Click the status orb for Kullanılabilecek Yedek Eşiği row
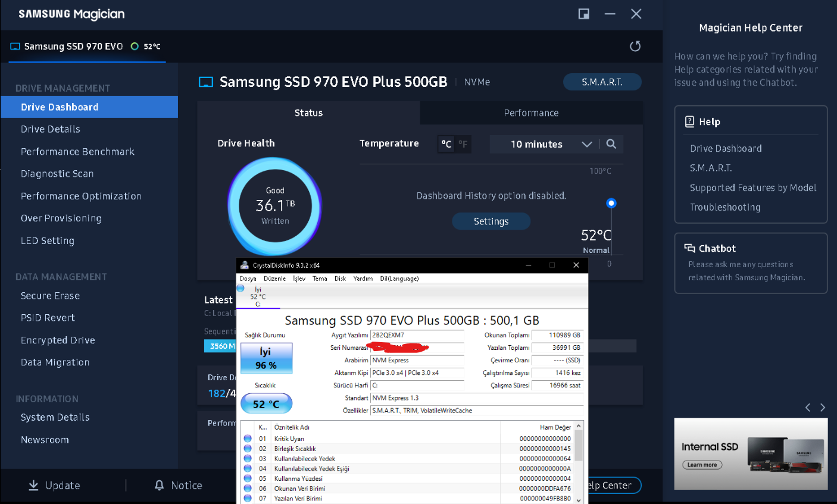Viewport: 837px width, 504px height. pyautogui.click(x=248, y=468)
